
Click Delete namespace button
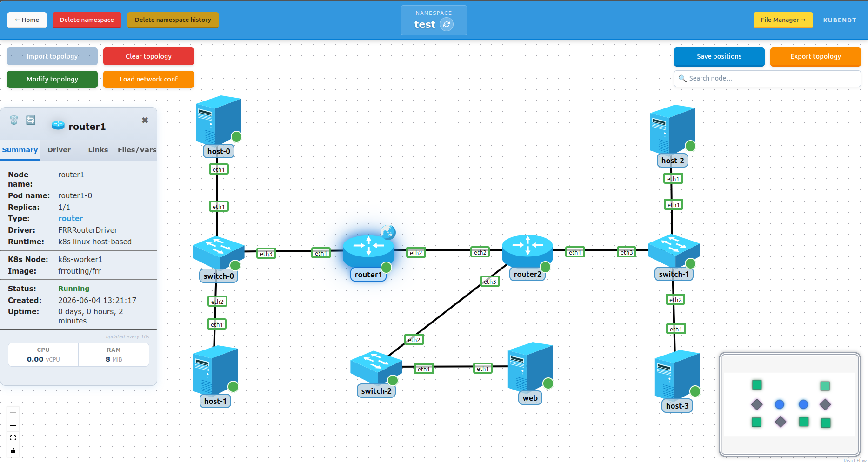87,20
